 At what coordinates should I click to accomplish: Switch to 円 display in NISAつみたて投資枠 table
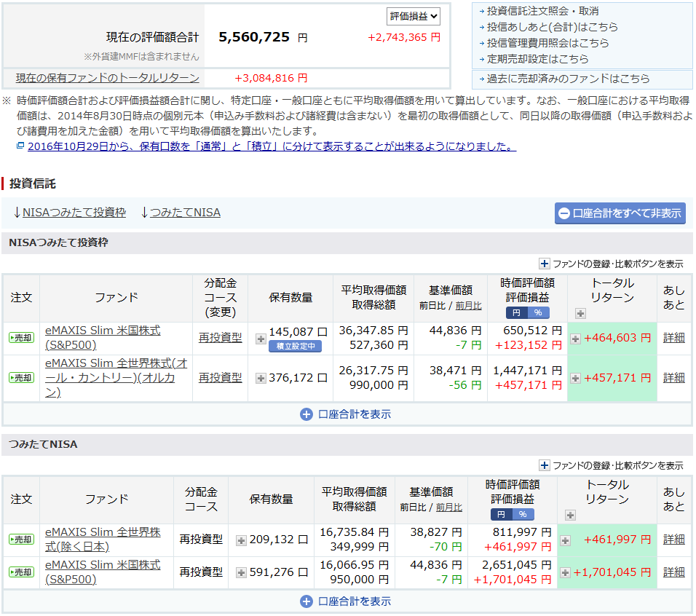(x=517, y=313)
